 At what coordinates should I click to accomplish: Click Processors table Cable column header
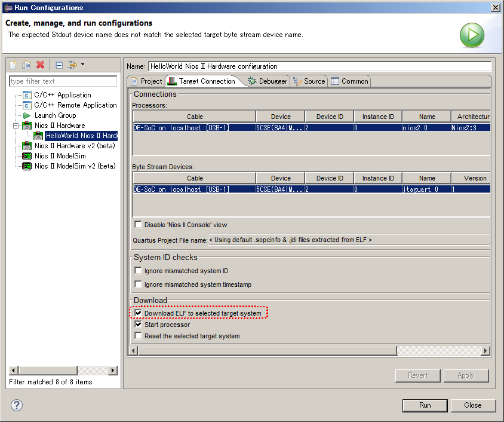195,117
